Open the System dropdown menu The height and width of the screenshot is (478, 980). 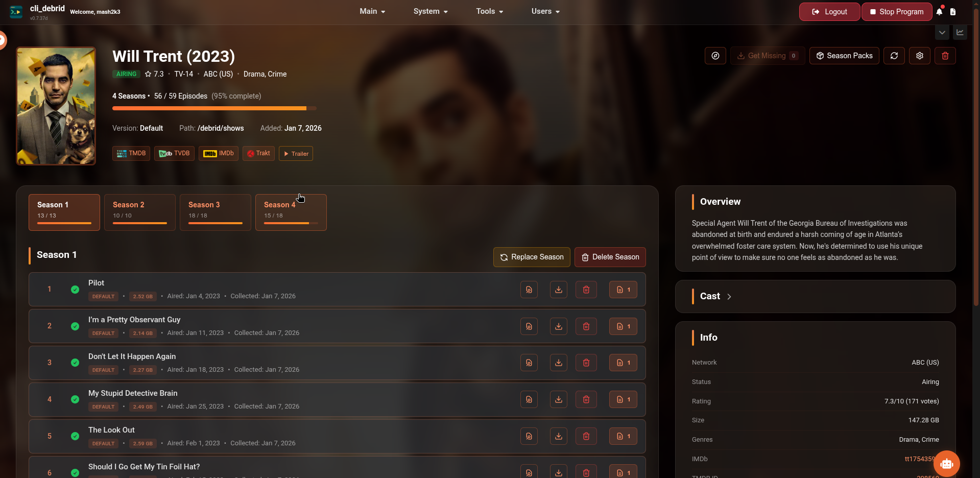click(x=431, y=11)
